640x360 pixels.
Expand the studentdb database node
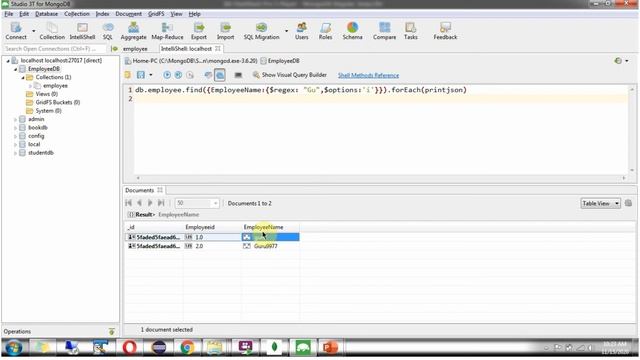click(16, 153)
